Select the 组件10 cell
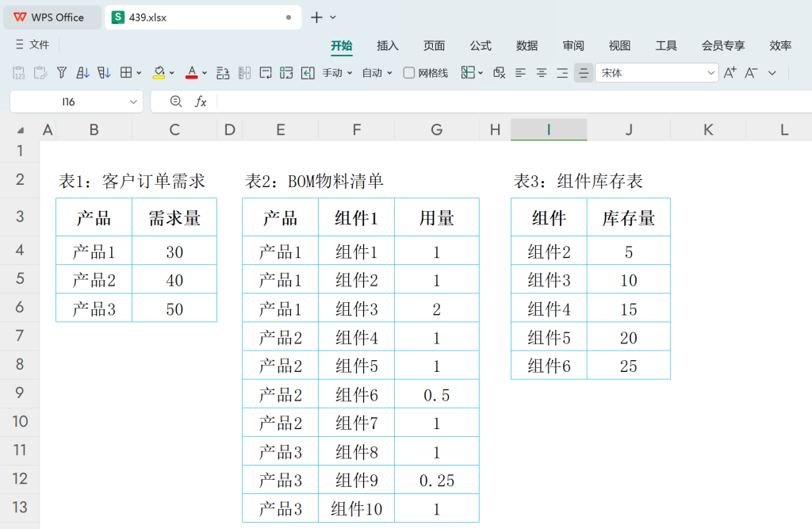Screen dimensions: 812x529 coord(356,508)
